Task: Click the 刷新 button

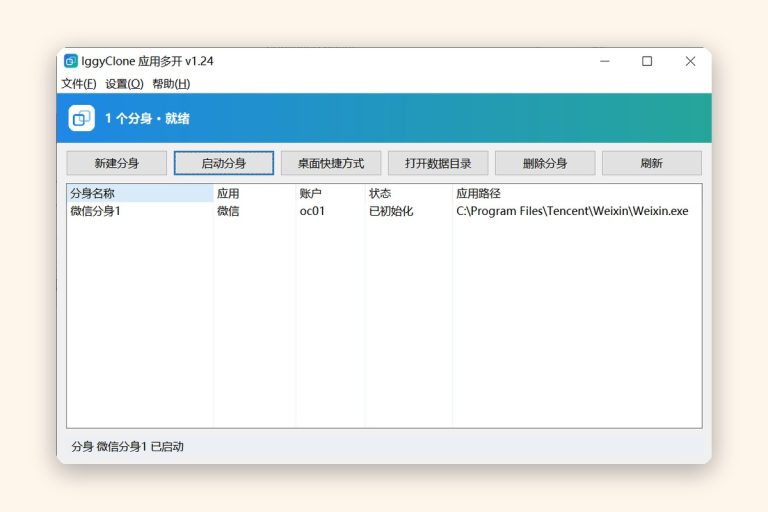Action: click(652, 163)
